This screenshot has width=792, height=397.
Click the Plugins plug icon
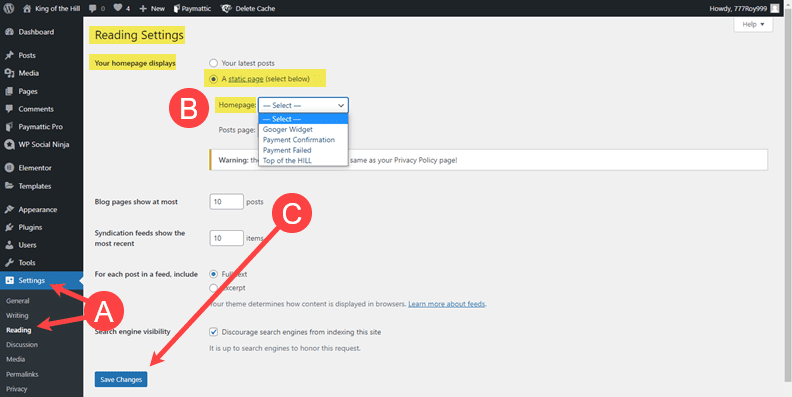point(9,227)
